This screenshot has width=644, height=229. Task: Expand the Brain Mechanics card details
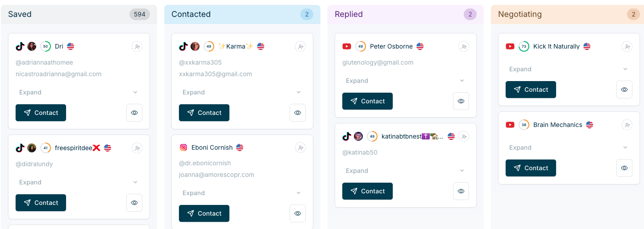tap(569, 147)
